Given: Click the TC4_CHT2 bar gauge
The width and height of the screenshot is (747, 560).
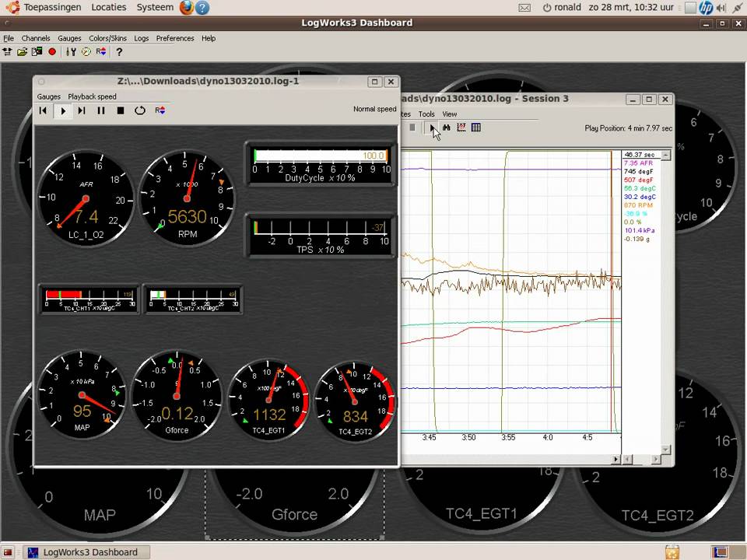Looking at the screenshot, I should click(x=192, y=299).
